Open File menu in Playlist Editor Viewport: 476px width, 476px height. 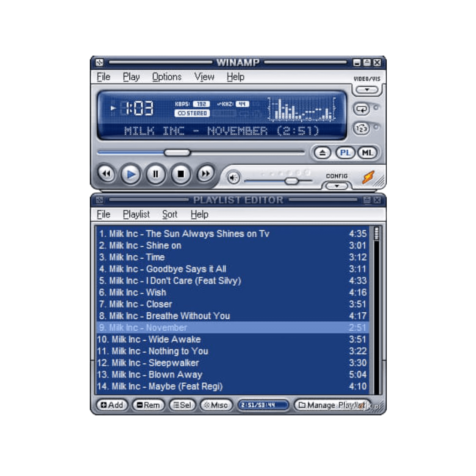click(103, 214)
